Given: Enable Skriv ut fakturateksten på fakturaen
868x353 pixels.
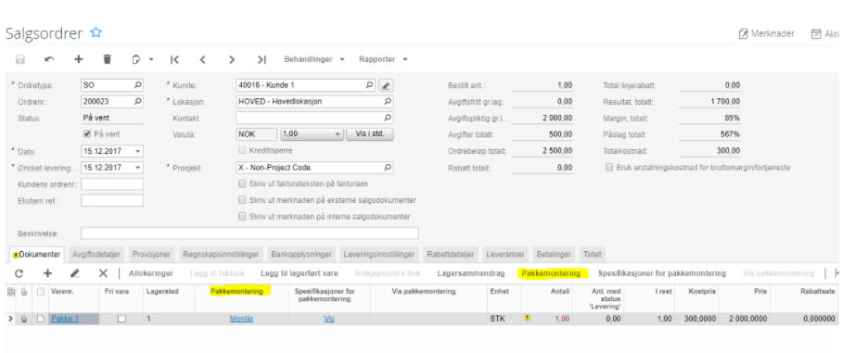Looking at the screenshot, I should pos(242,183).
